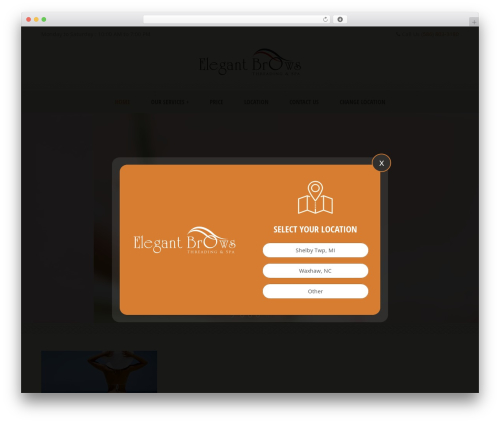Go to the Price page
The image size is (500, 423).
[x=216, y=102]
